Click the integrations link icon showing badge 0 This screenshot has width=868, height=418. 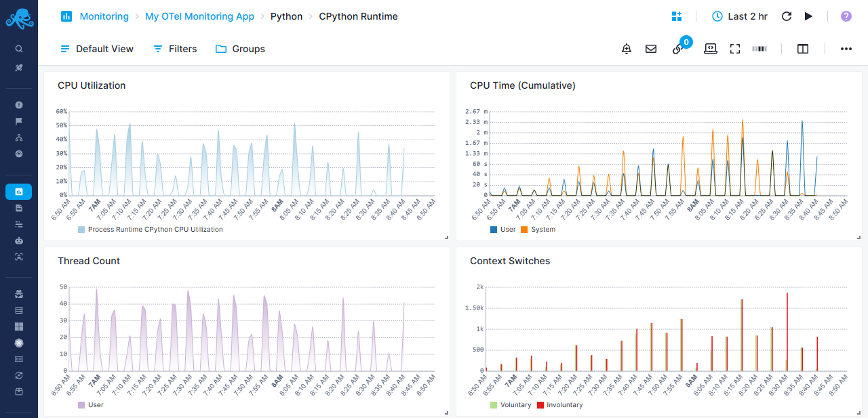(677, 49)
